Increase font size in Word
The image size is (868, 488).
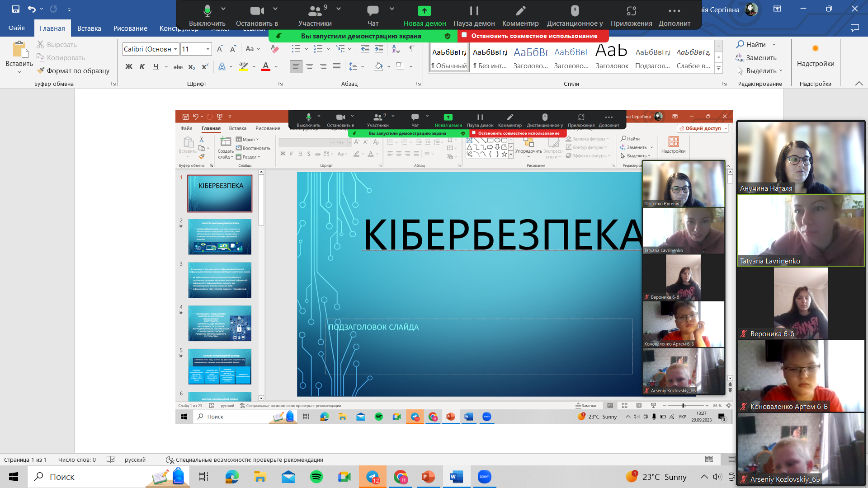[x=220, y=49]
